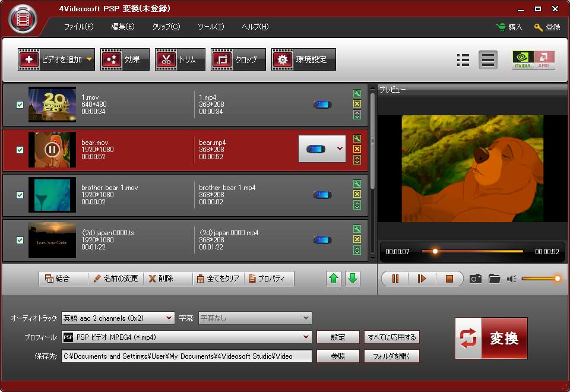The image size is (570, 392).
Task: Open the ファイル menu
Action: tap(78, 27)
